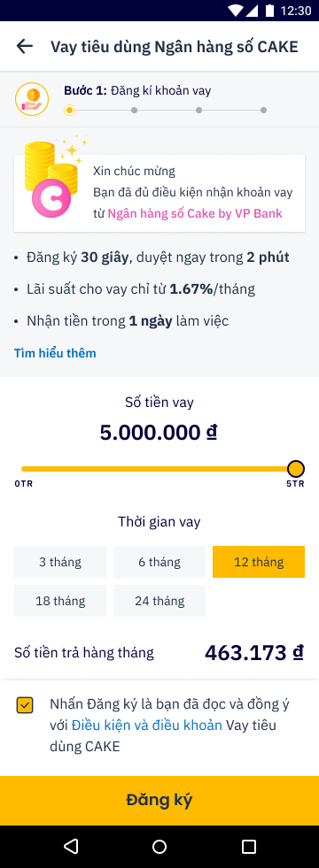This screenshot has height=868, width=319.
Task: Pick the 24 tháng loan term
Action: click(159, 601)
